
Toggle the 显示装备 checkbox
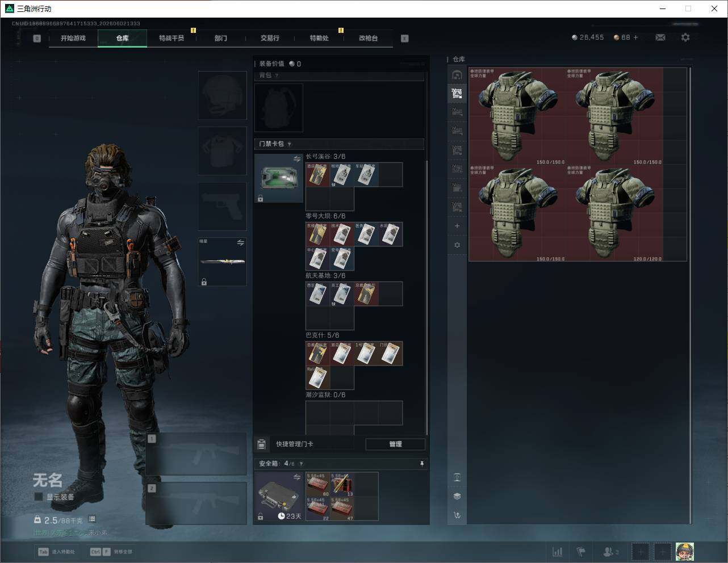click(39, 497)
